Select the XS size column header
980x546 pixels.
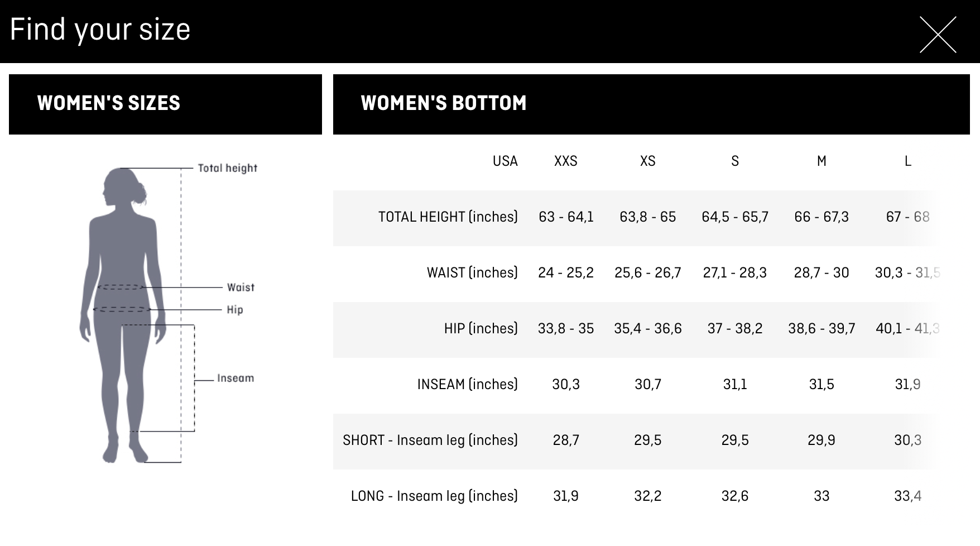647,161
